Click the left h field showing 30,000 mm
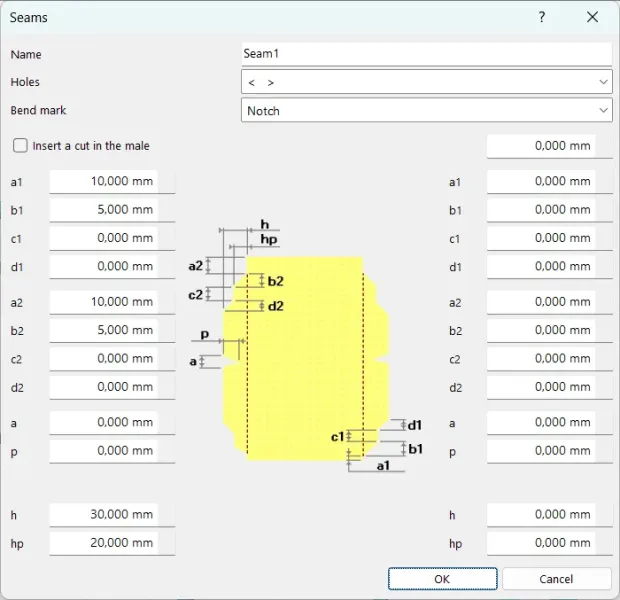Image resolution: width=620 pixels, height=600 pixels. (x=112, y=515)
